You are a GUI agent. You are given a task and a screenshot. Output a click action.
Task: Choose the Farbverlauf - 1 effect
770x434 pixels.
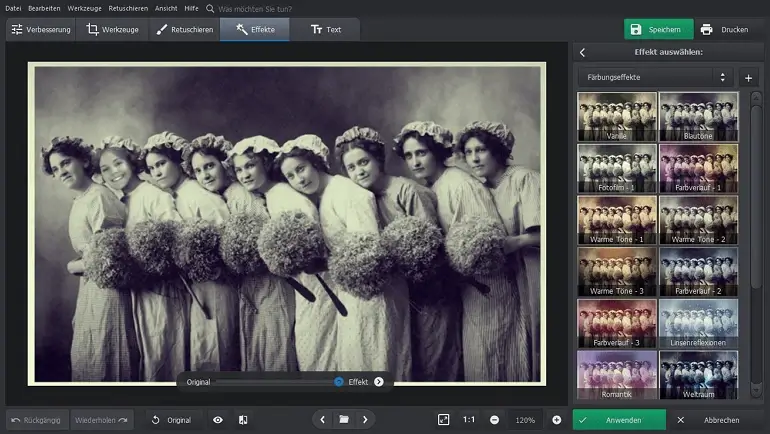coord(698,168)
